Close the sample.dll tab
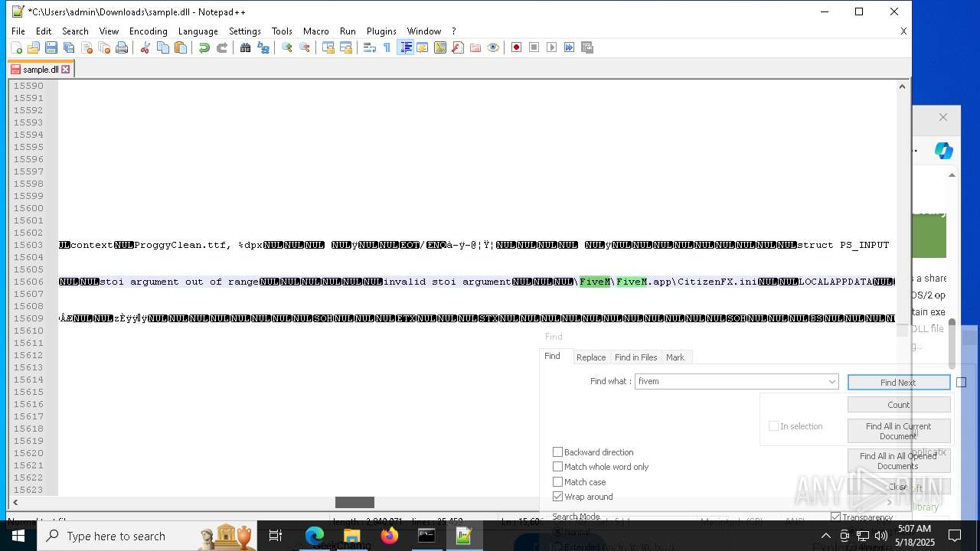Viewport: 980px width, 551px height. coord(66,69)
